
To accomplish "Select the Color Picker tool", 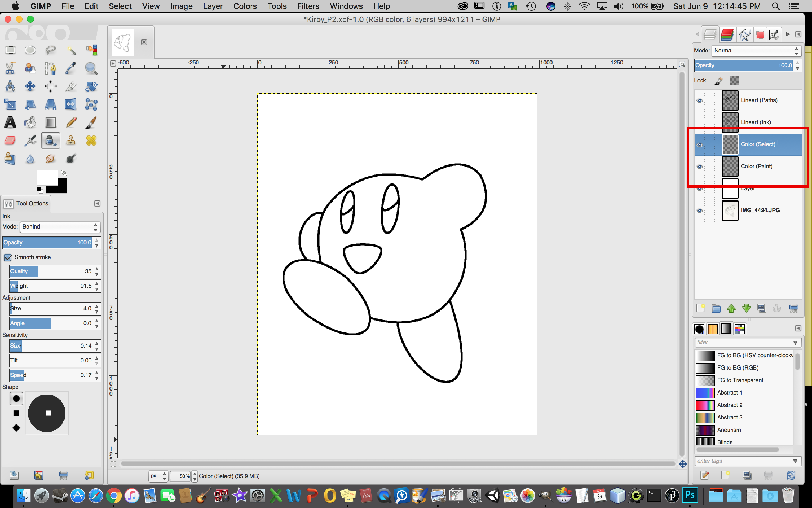I will (71, 68).
